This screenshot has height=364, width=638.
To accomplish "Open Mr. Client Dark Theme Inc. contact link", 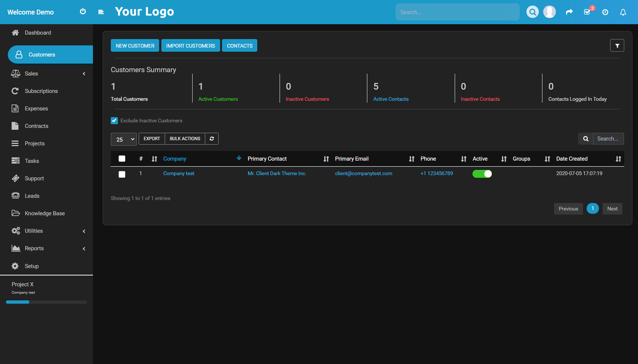I will pos(277,173).
